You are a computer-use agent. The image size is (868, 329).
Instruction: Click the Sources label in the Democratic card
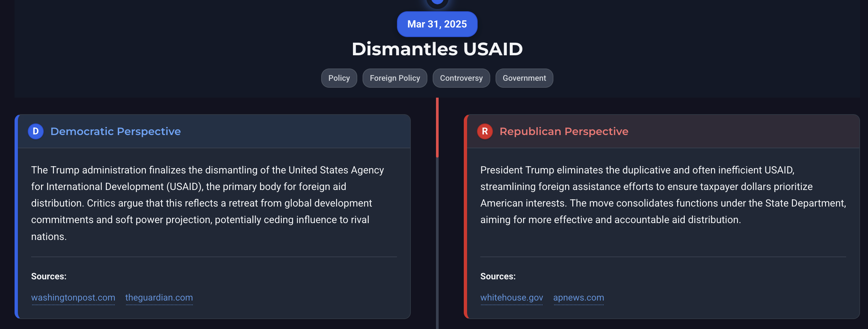point(49,276)
